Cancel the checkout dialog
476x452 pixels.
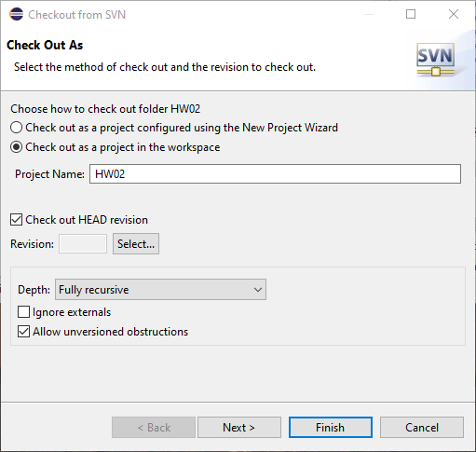(x=422, y=428)
